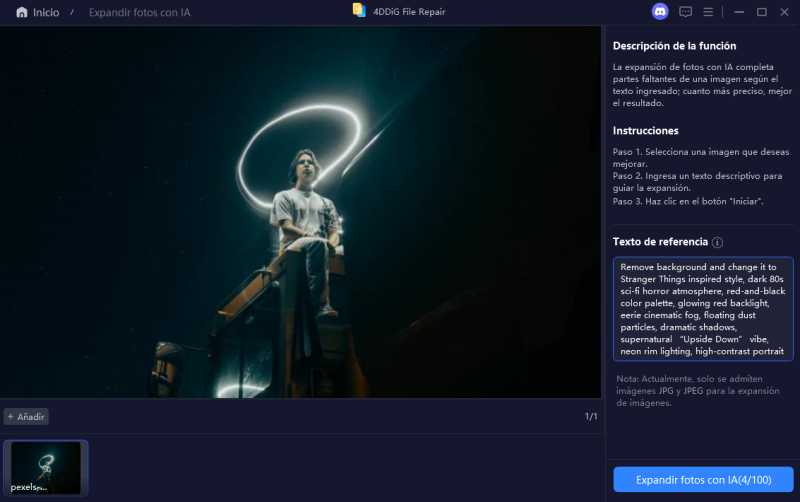
Task: Click the Instrucciones heading
Action: pyautogui.click(x=645, y=131)
